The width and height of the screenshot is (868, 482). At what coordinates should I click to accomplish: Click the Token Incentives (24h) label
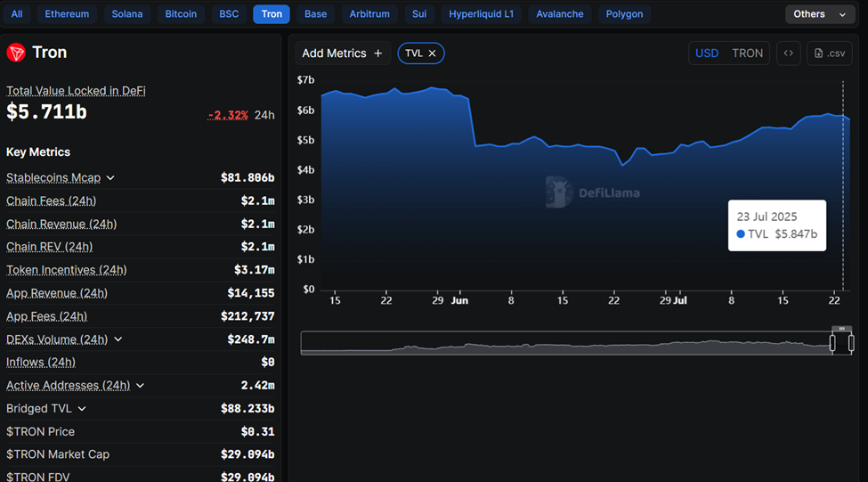click(x=66, y=270)
